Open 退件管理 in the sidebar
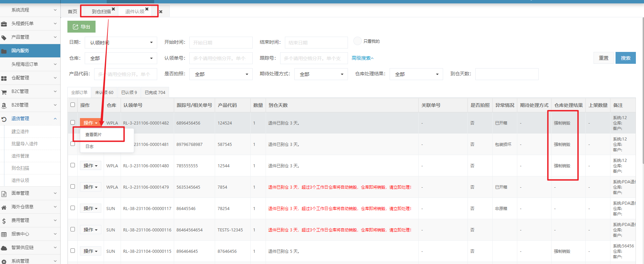This screenshot has height=264, width=644. pyautogui.click(x=20, y=156)
